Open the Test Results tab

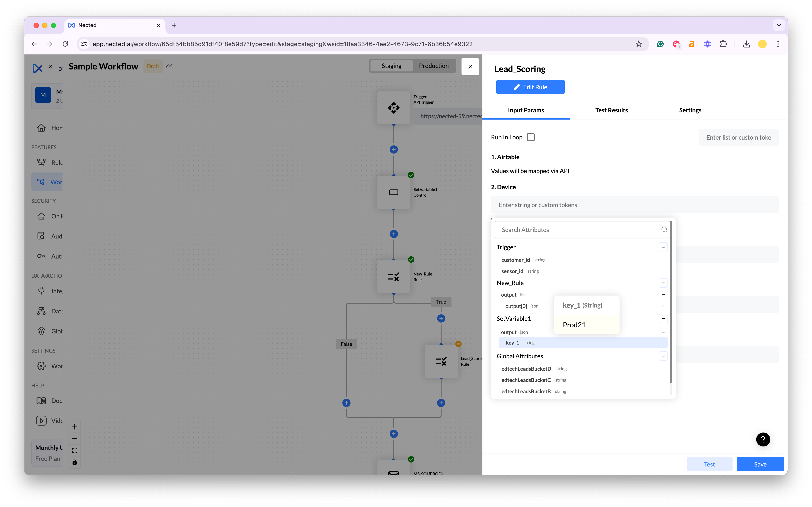click(611, 110)
